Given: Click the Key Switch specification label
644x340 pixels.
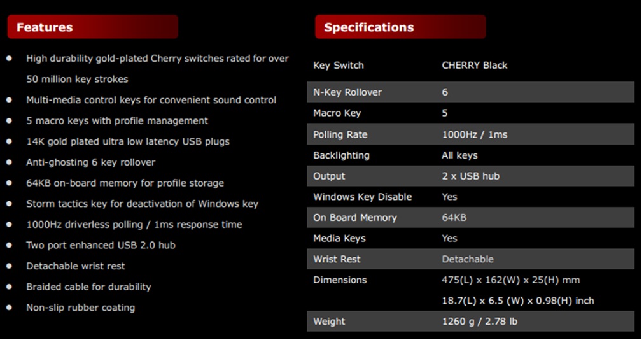Looking at the screenshot, I should (x=339, y=66).
